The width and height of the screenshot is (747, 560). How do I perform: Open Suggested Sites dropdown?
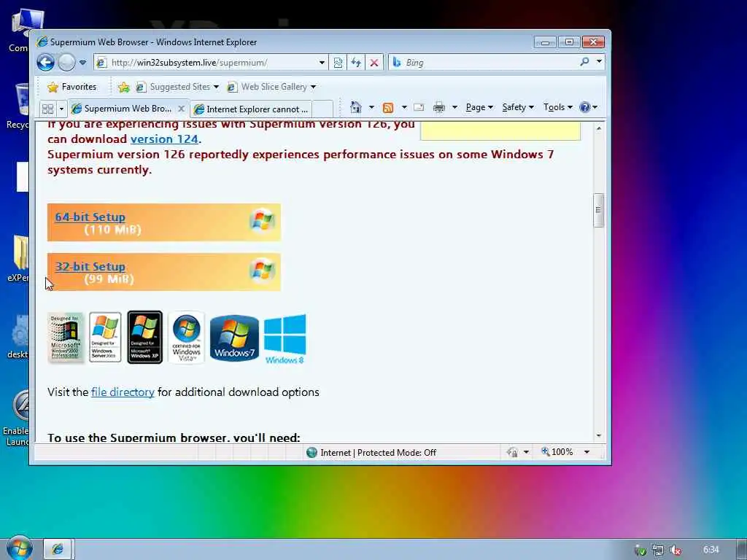point(177,87)
